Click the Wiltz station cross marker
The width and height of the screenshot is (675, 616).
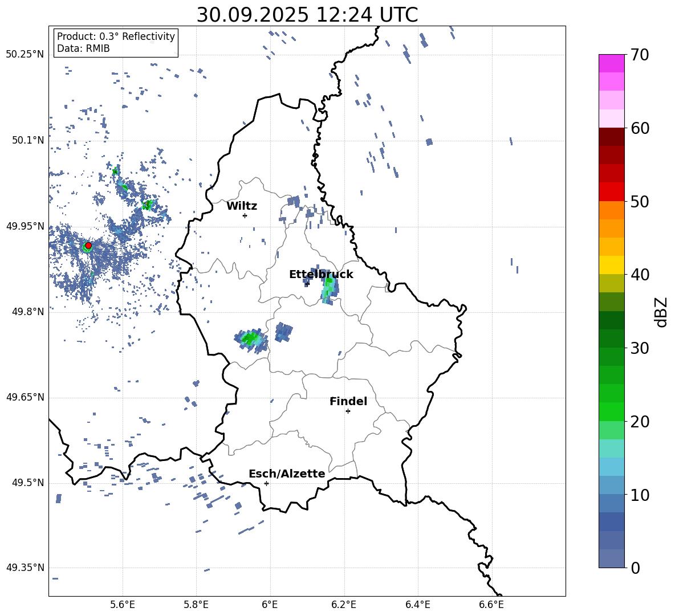(x=245, y=215)
